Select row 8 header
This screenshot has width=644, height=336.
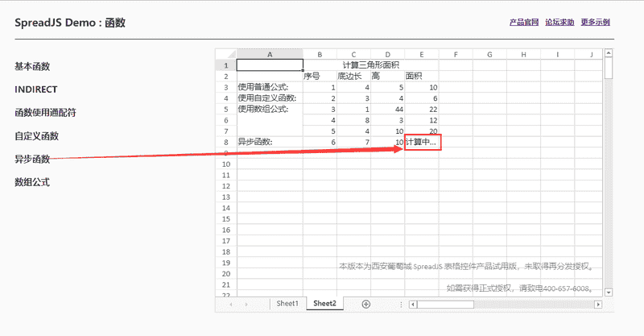tap(226, 142)
